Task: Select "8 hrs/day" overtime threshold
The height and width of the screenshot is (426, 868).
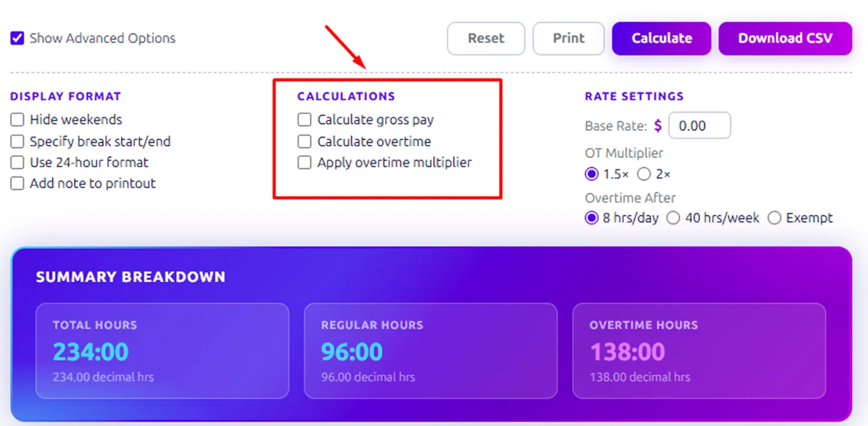Action: point(591,218)
